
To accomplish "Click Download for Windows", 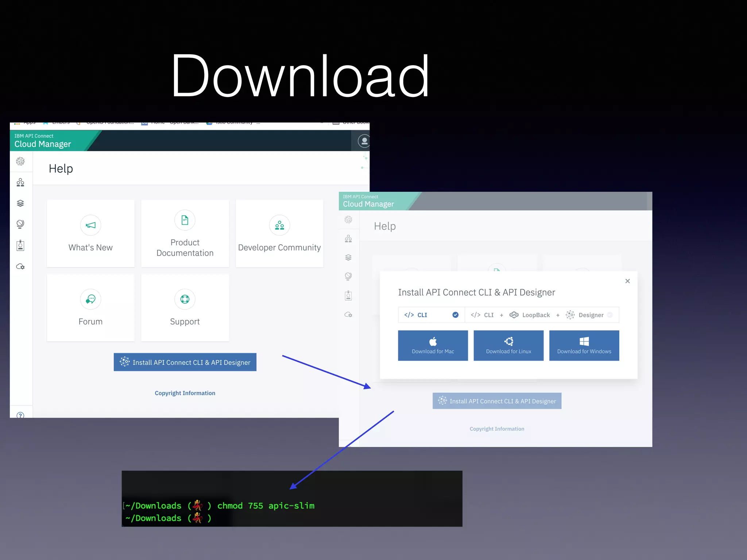I will [584, 346].
